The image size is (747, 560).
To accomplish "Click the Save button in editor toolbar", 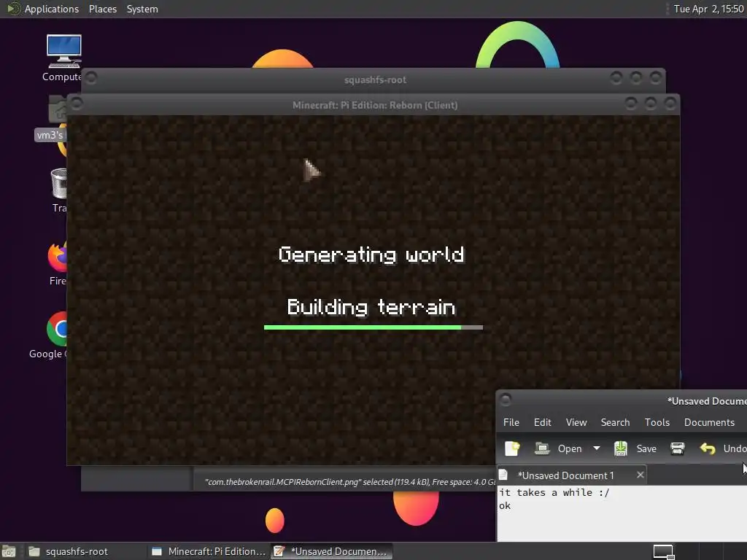I will pyautogui.click(x=635, y=448).
